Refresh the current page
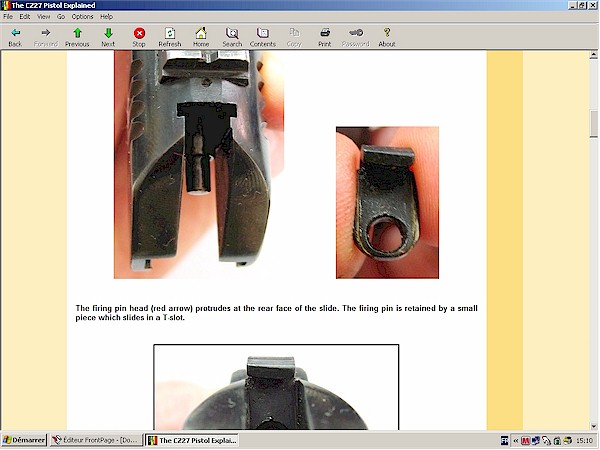Screen dimensions: 600x450 [170, 37]
